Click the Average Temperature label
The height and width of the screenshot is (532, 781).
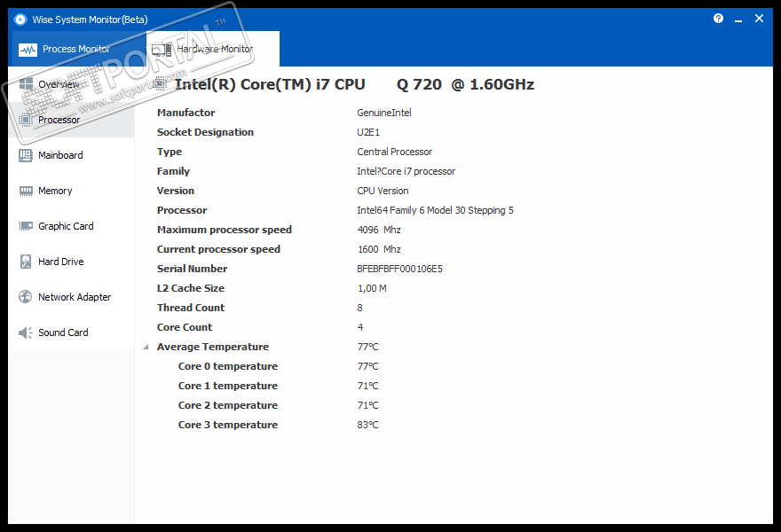pos(213,347)
